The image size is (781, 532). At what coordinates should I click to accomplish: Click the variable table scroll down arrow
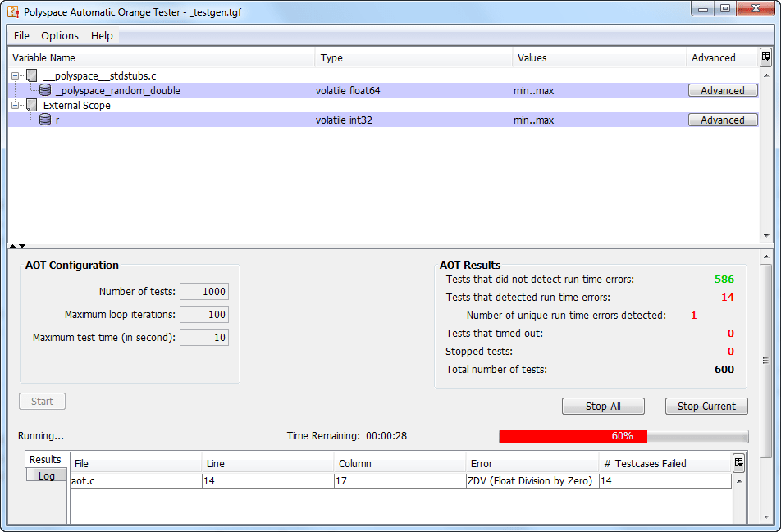click(766, 236)
